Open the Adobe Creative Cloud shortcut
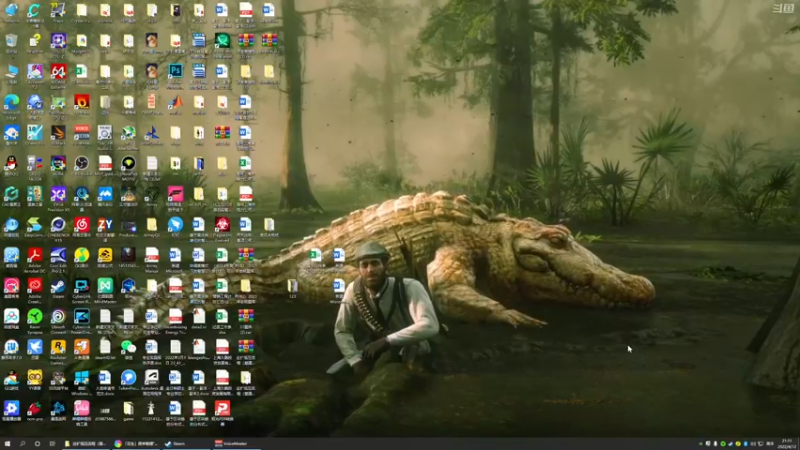The height and width of the screenshot is (450, 800). point(35,289)
